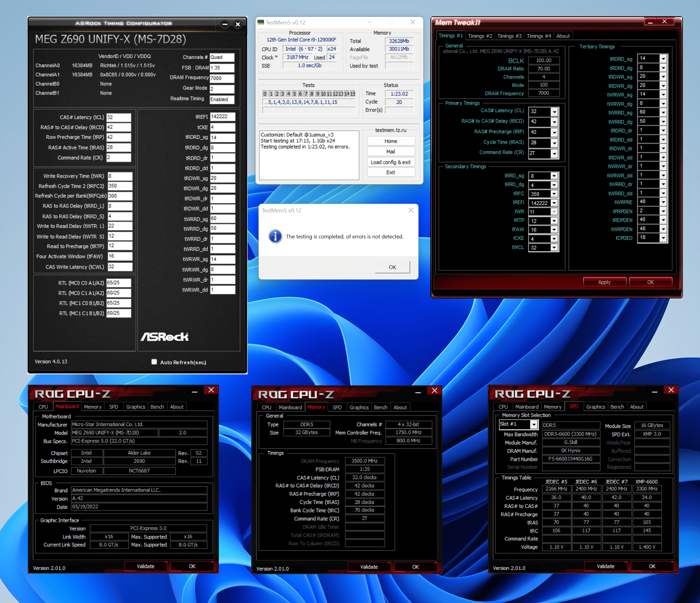
Task: Open tRDRD_sg dropdown in Tertiary Timings
Action: [x=664, y=58]
